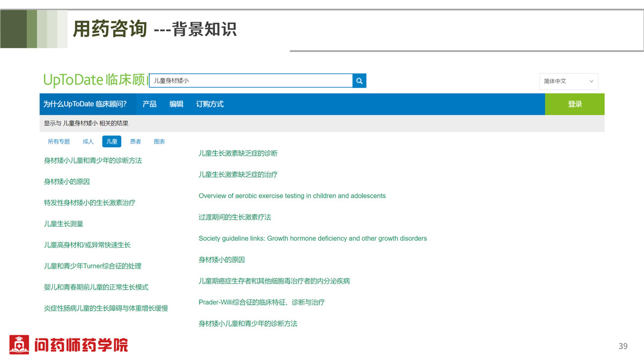
Task: Open the Prader-Willi综合征 topic link
Action: coord(261,302)
